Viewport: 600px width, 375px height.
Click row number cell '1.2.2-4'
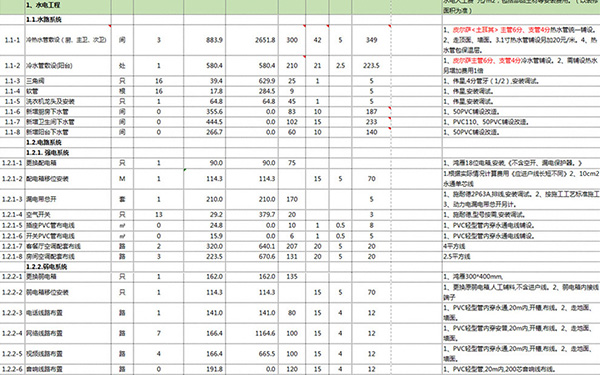point(13,333)
